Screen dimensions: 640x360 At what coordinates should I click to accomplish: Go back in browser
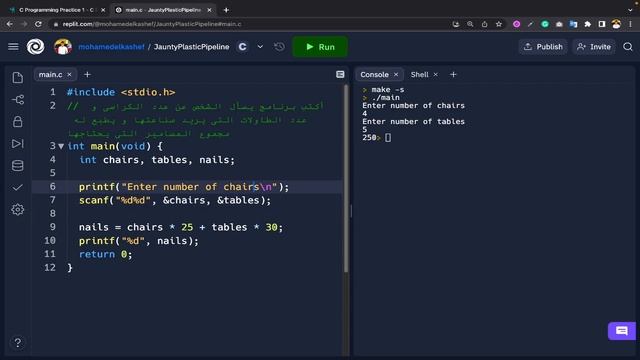pos(9,24)
